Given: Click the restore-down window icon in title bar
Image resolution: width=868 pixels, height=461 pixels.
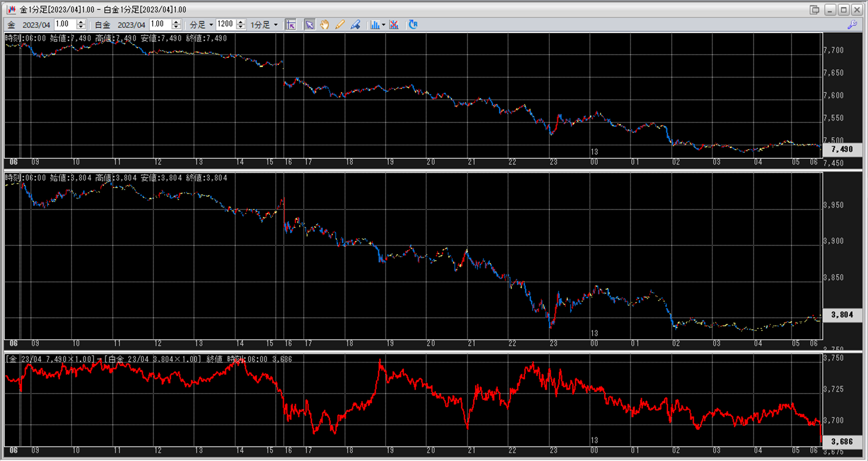Looking at the screenshot, I should click(x=814, y=9).
